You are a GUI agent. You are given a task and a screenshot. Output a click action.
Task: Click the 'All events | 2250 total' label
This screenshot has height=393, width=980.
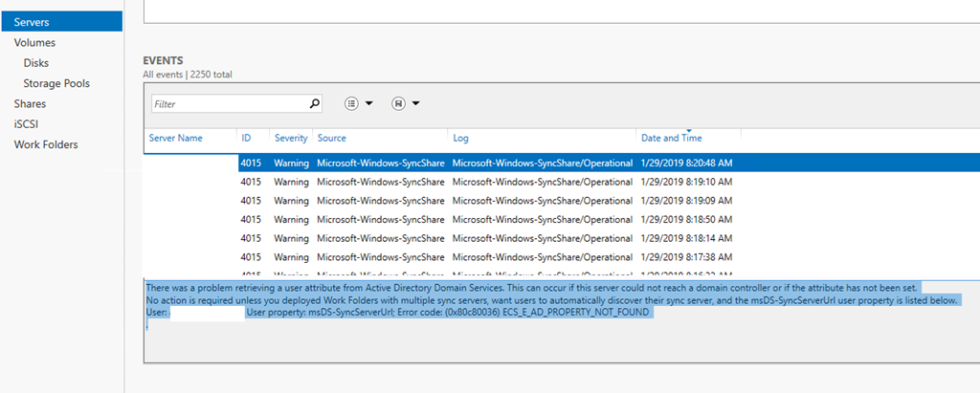(x=188, y=75)
